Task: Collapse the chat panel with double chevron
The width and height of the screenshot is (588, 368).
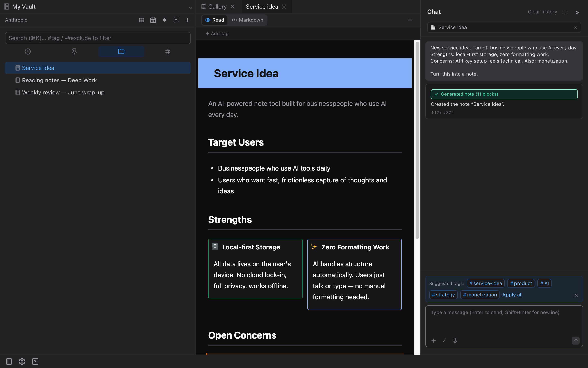Action: [577, 12]
